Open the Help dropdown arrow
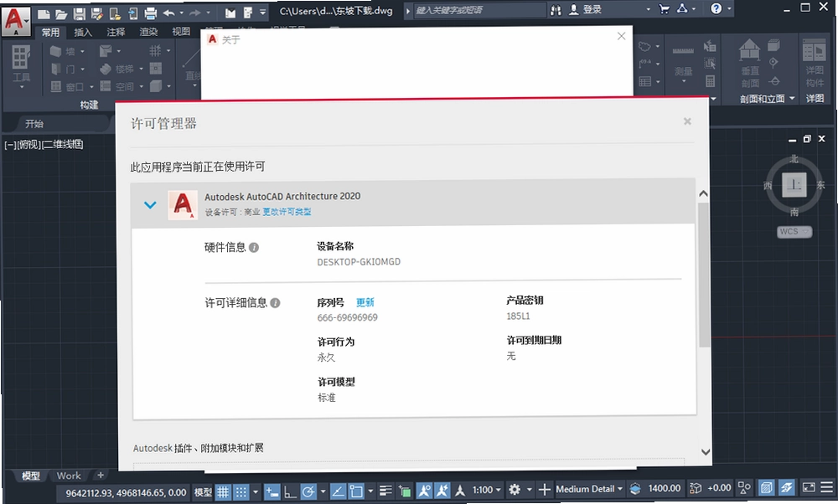Screen dimensions: 838x504 [729, 8]
